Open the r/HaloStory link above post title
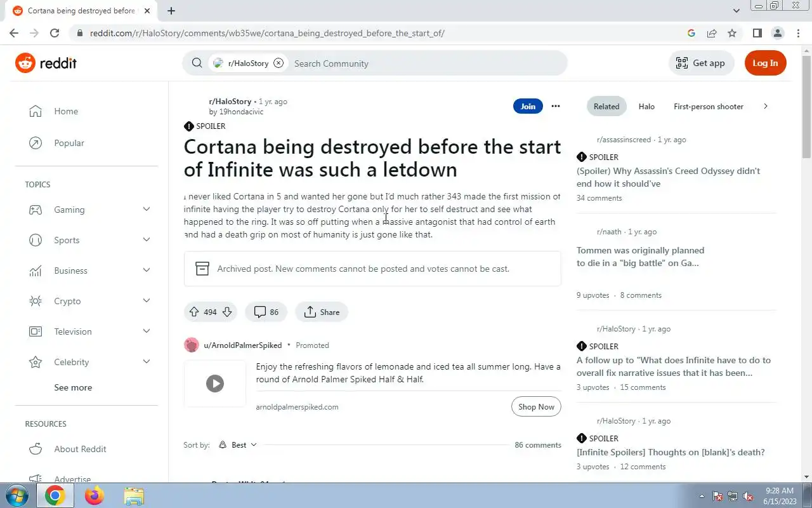812x508 pixels. click(x=230, y=102)
